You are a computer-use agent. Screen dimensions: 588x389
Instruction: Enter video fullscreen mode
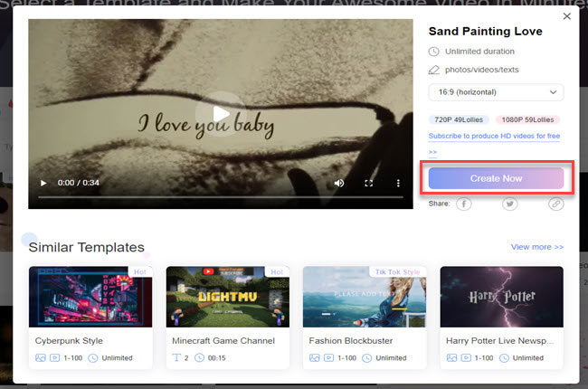(x=369, y=183)
